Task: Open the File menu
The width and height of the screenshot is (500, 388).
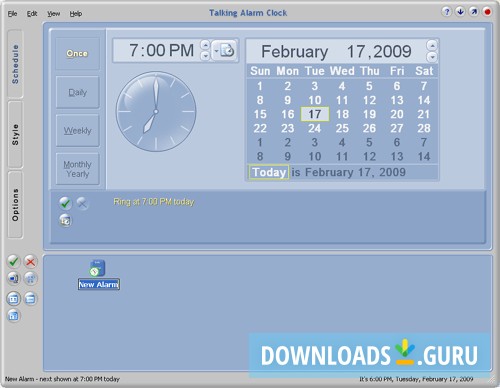Action: coord(12,14)
